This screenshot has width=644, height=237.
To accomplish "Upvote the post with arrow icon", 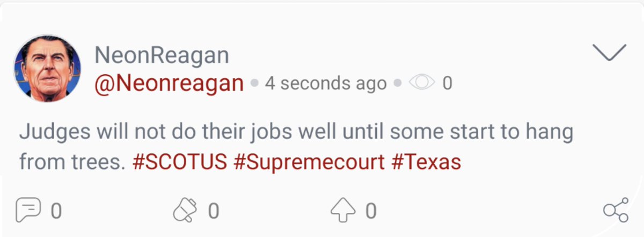I will coord(343,210).
